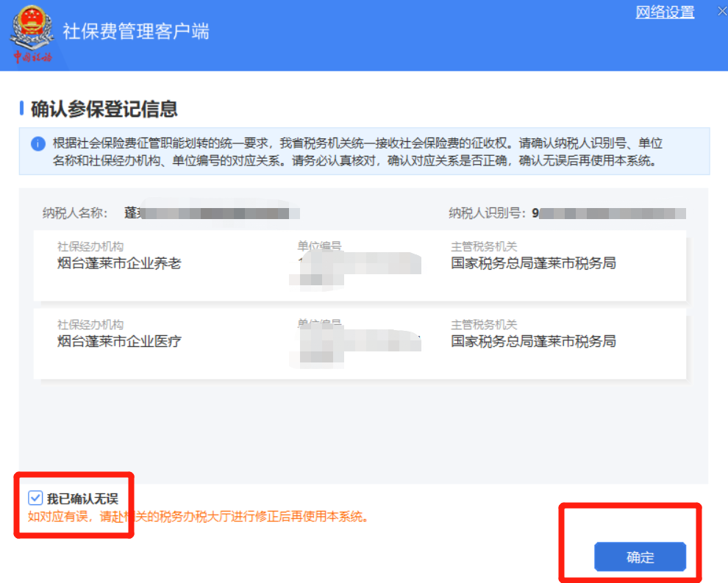728x583 pixels.
Task: Click 国家税务总局蓬莱市税务局 in the pension row
Action: [x=533, y=263]
